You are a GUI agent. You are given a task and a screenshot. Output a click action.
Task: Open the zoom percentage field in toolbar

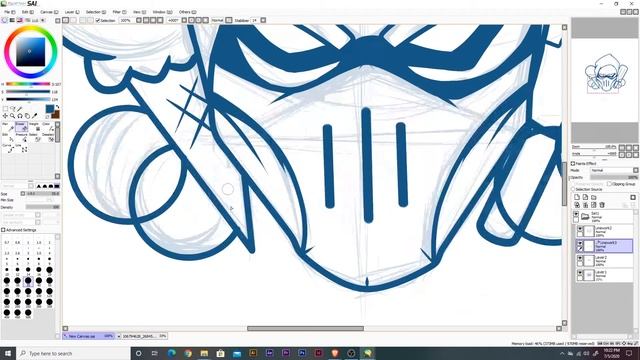(x=127, y=20)
